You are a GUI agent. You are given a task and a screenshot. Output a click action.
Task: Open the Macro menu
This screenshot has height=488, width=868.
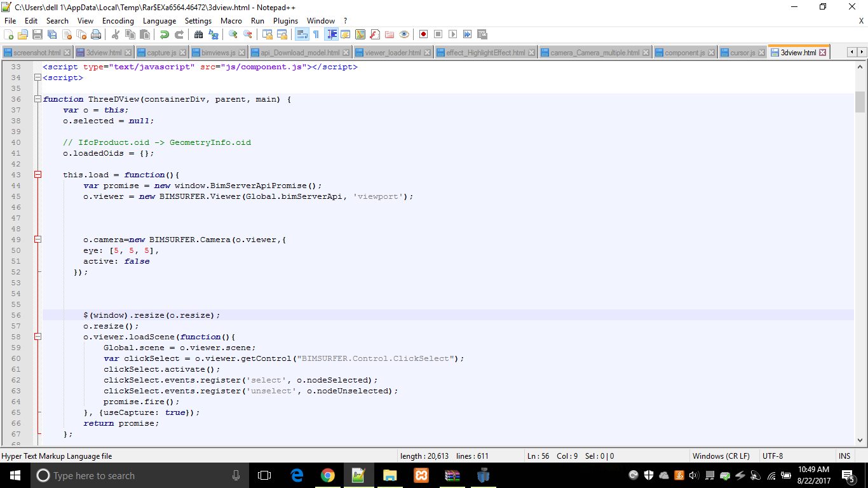231,20
